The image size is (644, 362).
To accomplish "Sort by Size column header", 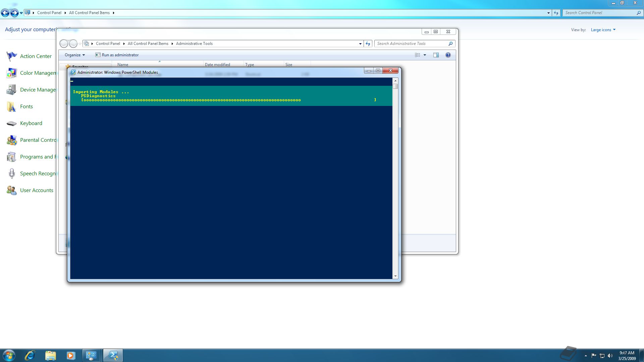I will [x=297, y=64].
